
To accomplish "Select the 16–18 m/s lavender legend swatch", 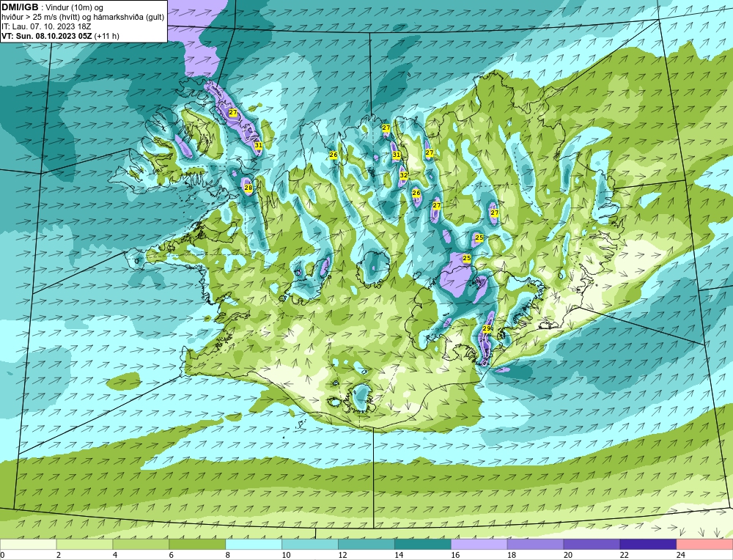I will coord(479,545).
